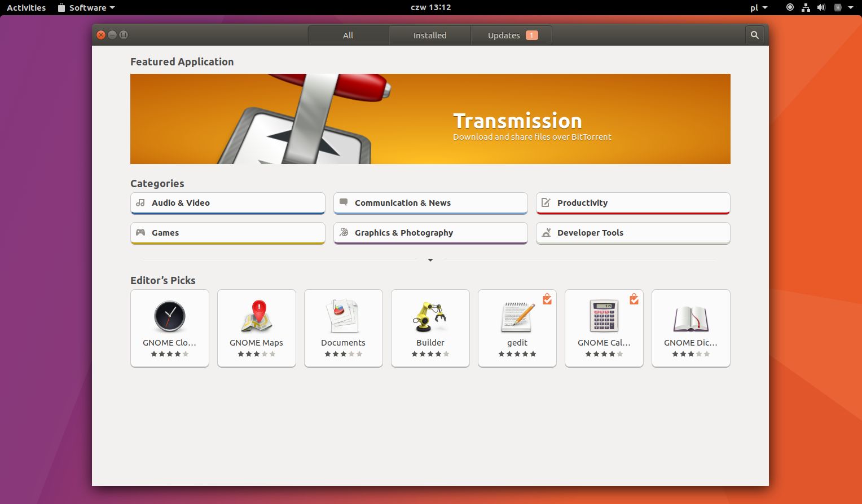
Task: Open the GNOME Clocks app tile
Action: pyautogui.click(x=170, y=328)
